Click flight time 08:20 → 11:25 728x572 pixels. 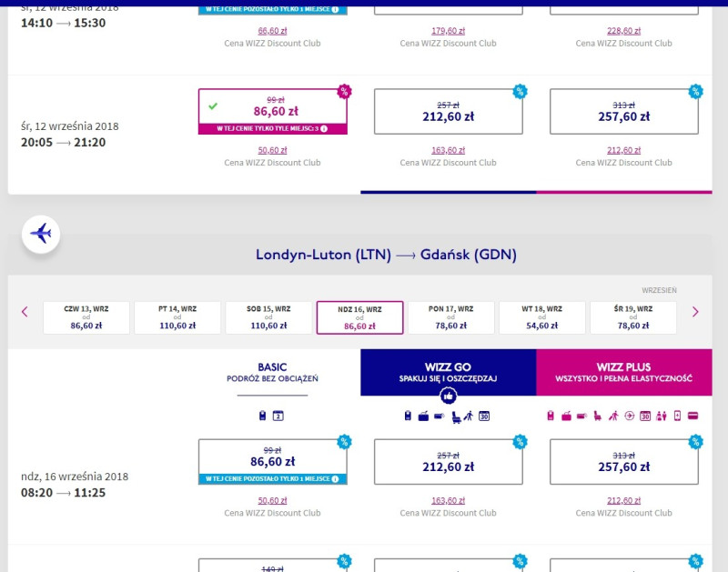point(63,493)
